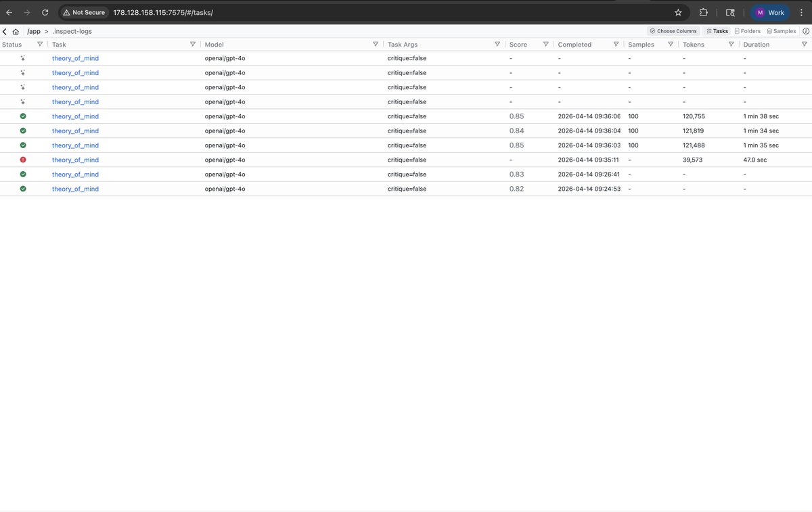
Task: Click the green success icon in the 0.82 row
Action: pyautogui.click(x=23, y=189)
